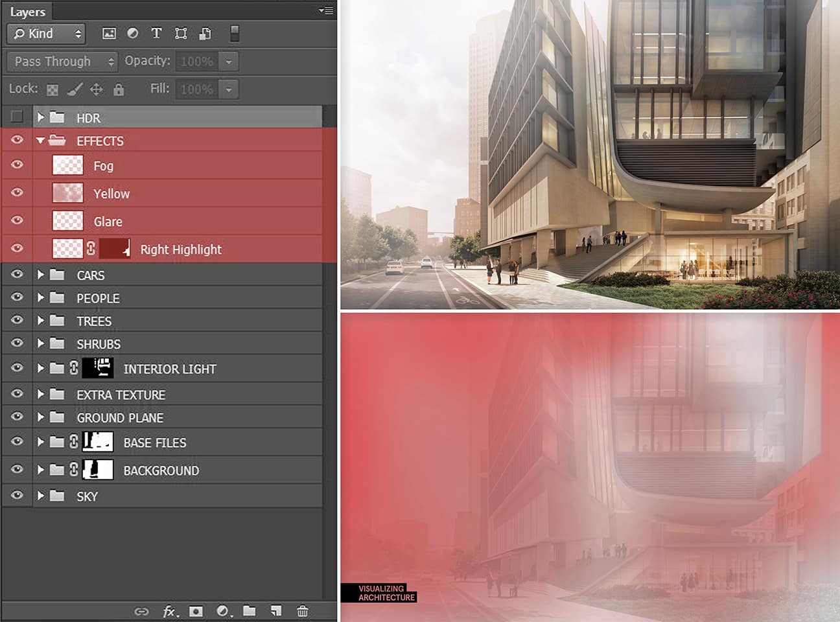Click the CARS group folder icon

(58, 275)
